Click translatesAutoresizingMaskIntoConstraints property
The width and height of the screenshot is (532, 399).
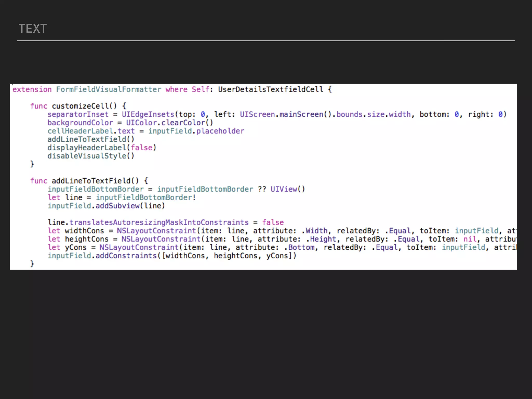pyautogui.click(x=159, y=222)
